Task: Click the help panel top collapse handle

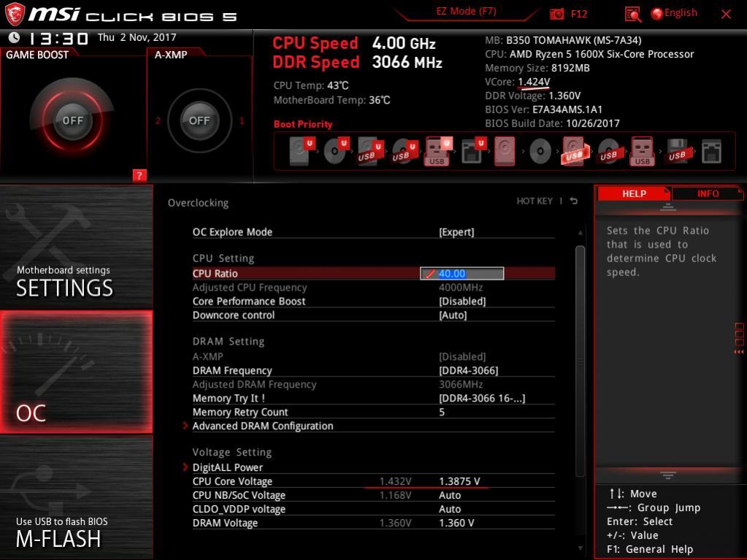Action: coord(668,207)
